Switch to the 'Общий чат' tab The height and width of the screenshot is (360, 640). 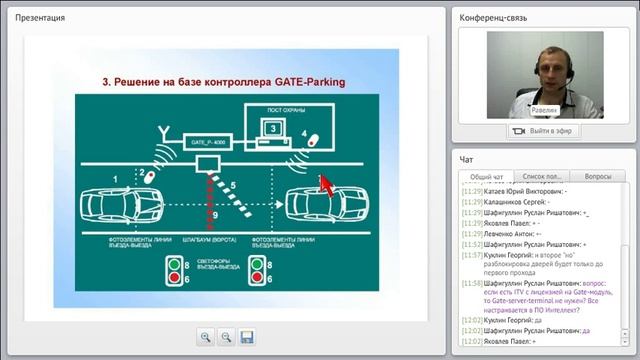coord(486,177)
